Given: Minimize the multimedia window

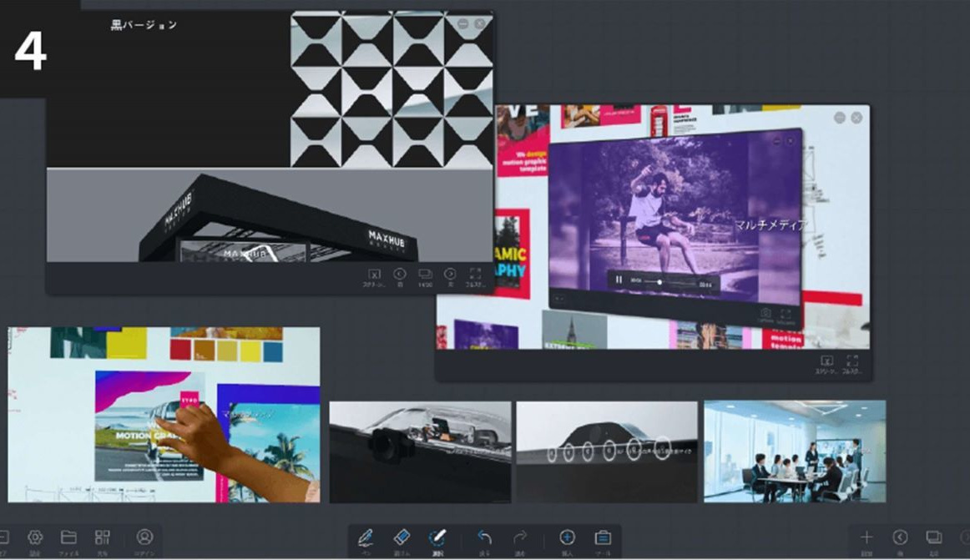Looking at the screenshot, I should point(840,118).
